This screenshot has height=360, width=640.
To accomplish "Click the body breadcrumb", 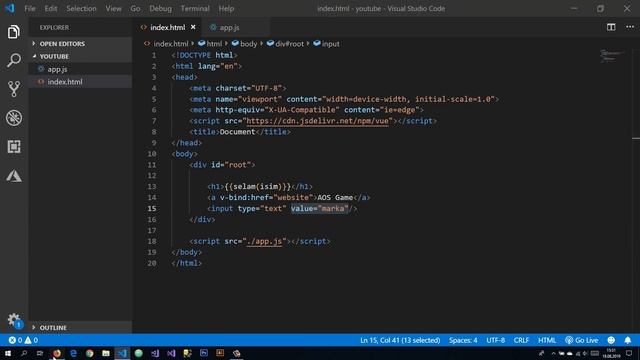I will point(244,44).
